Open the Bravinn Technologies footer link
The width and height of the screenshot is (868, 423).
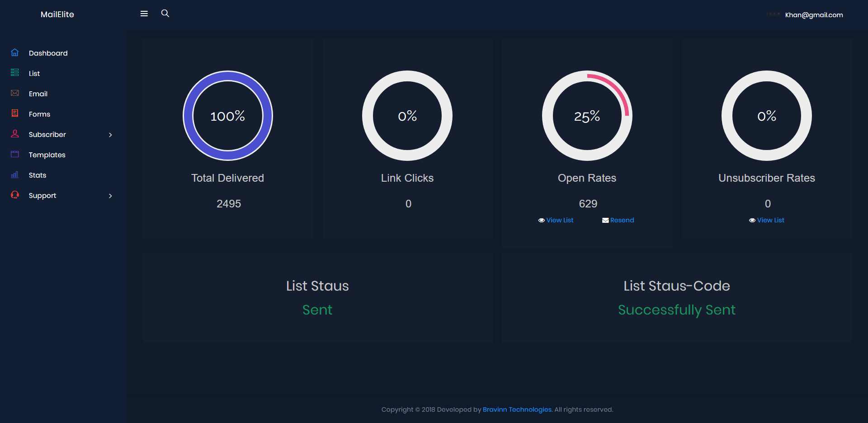tap(517, 409)
